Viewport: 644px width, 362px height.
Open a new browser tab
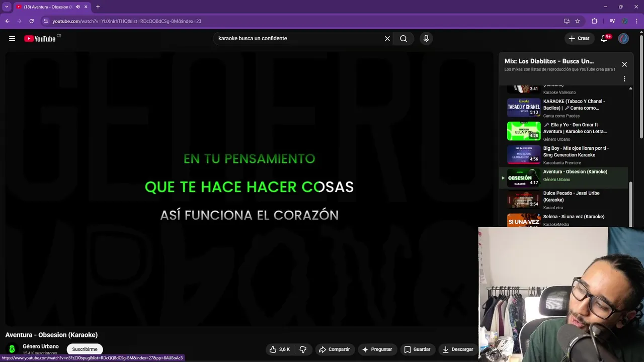click(98, 7)
